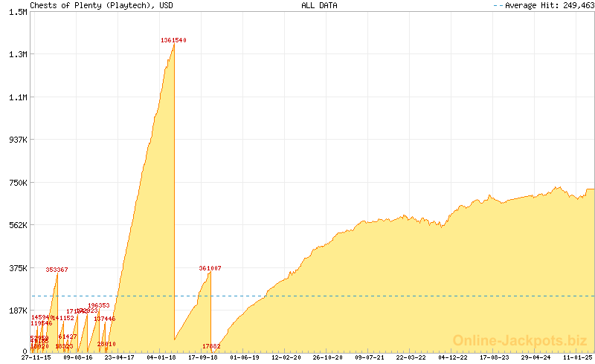Screen dimensions: 595x364
Task: Click the 17-08-23 x-axis date
Action: pyautogui.click(x=494, y=357)
